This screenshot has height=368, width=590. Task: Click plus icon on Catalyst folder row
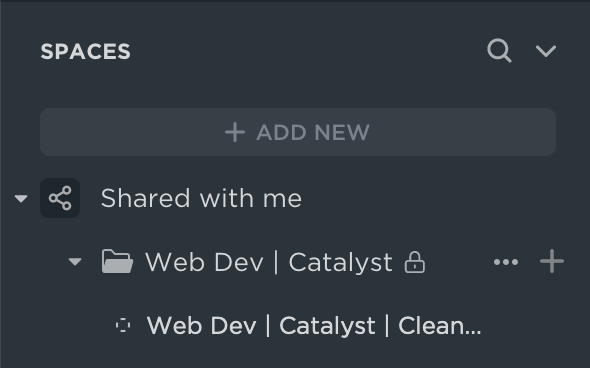click(x=552, y=261)
